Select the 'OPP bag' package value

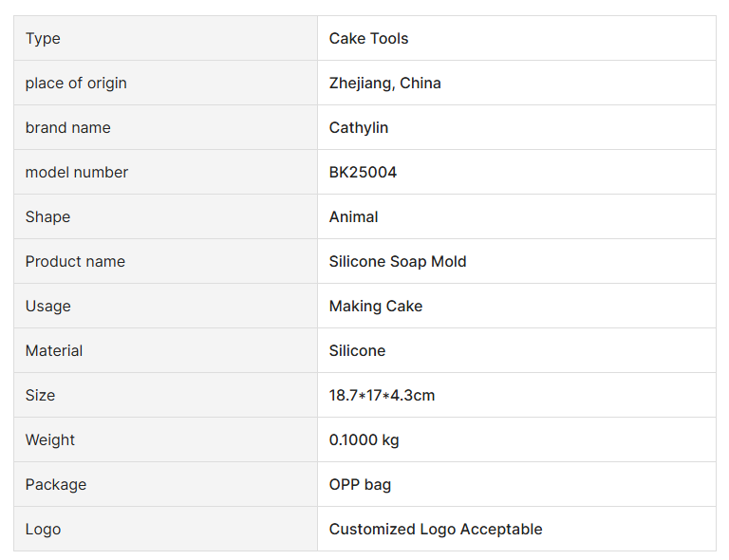[360, 485]
